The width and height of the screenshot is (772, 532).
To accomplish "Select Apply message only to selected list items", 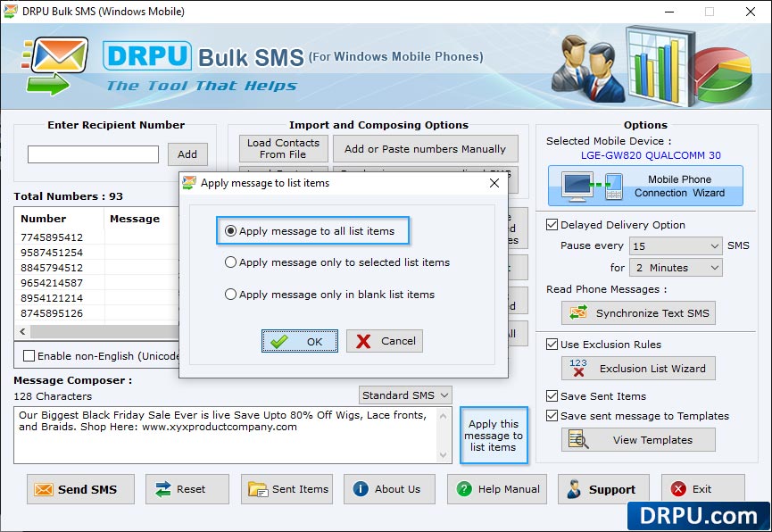I will (x=336, y=262).
